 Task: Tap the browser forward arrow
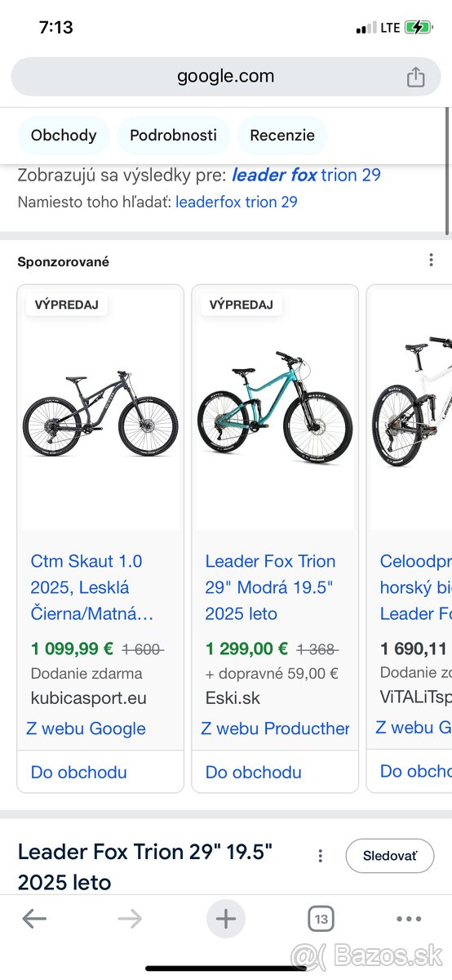click(130, 920)
